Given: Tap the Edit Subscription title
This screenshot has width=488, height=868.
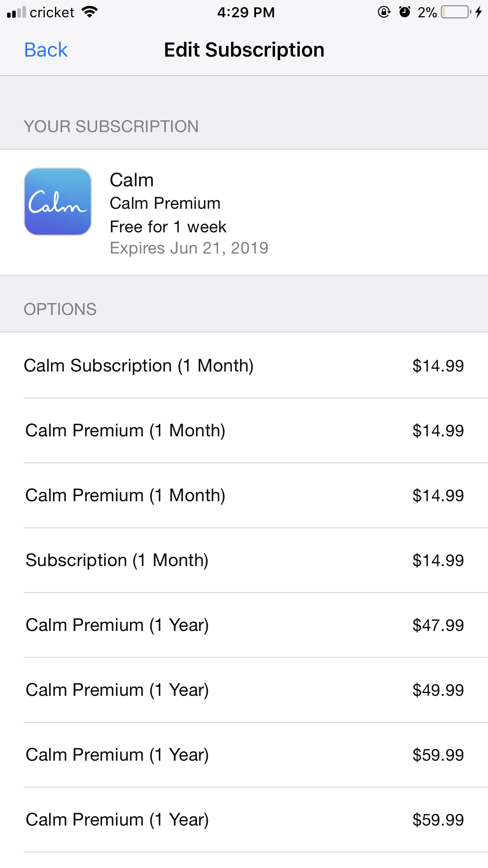Looking at the screenshot, I should pyautogui.click(x=244, y=50).
